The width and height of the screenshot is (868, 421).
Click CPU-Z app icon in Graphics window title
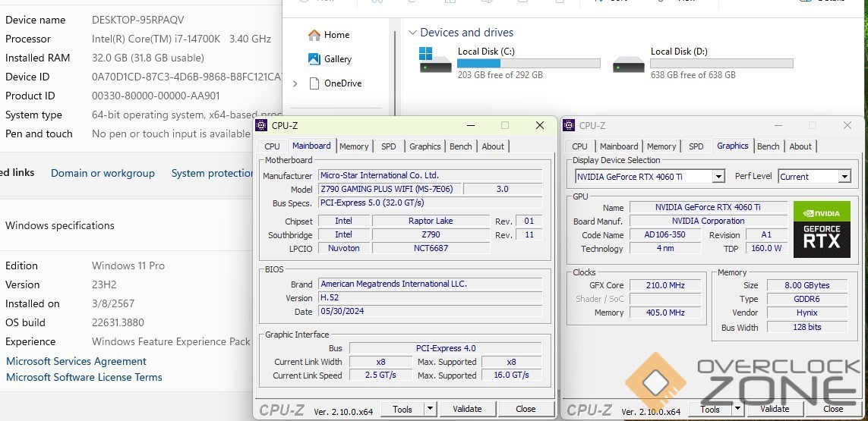point(570,126)
